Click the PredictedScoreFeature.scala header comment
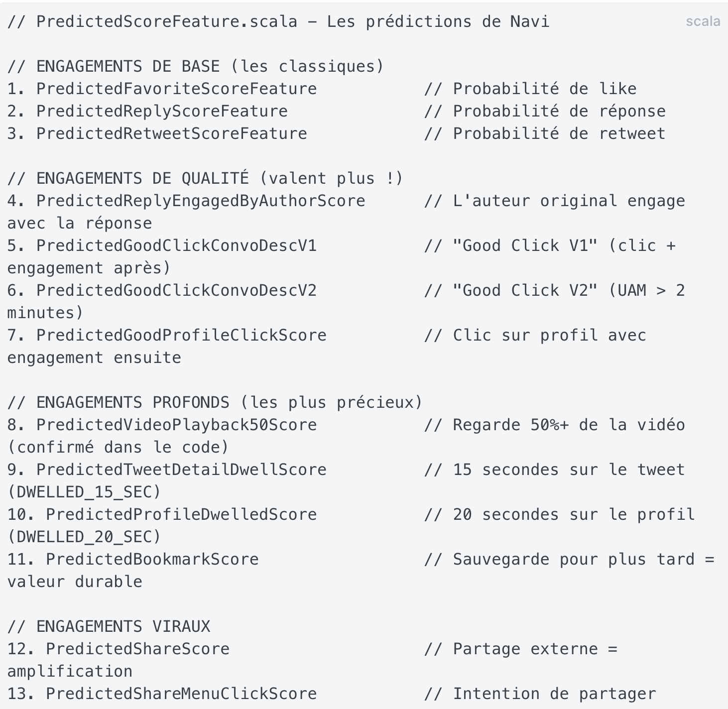This screenshot has width=728, height=709. coord(278,21)
